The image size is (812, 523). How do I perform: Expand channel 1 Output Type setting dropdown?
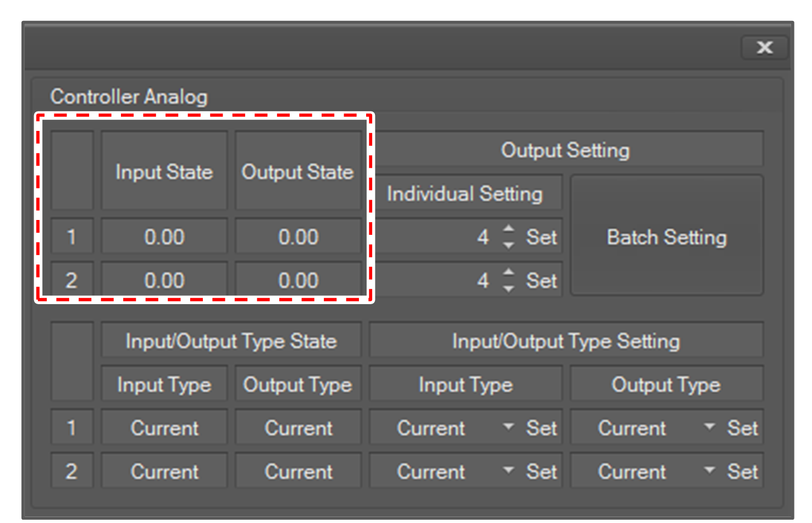pos(710,427)
